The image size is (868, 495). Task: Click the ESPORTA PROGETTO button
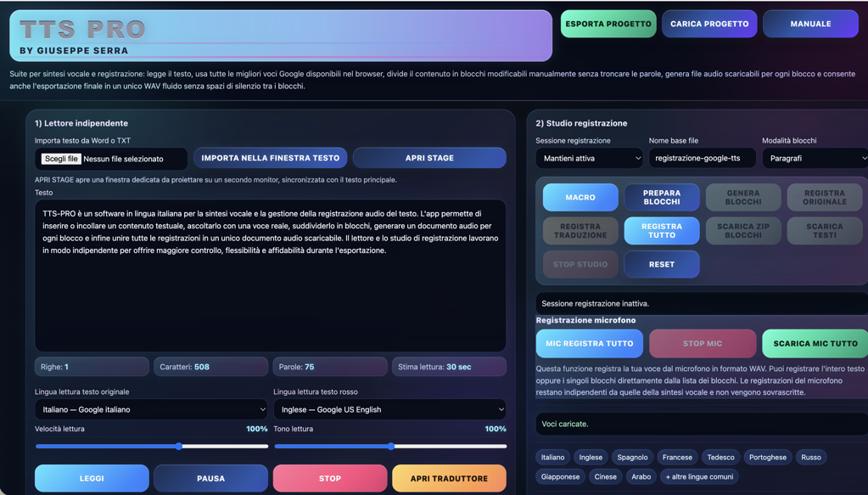[x=608, y=24]
